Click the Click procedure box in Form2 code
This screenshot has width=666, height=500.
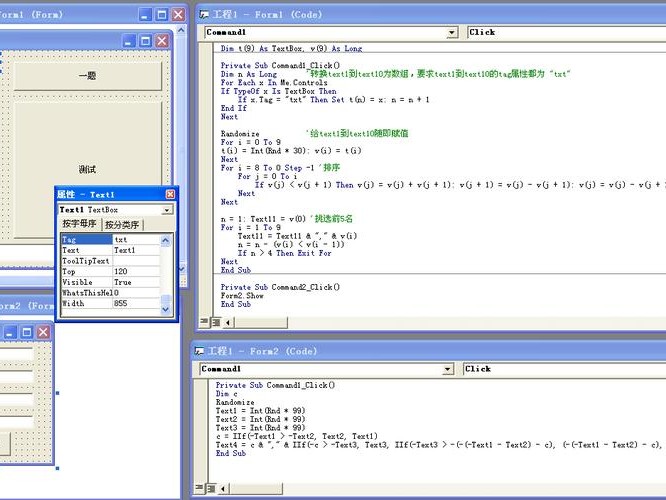(564, 369)
